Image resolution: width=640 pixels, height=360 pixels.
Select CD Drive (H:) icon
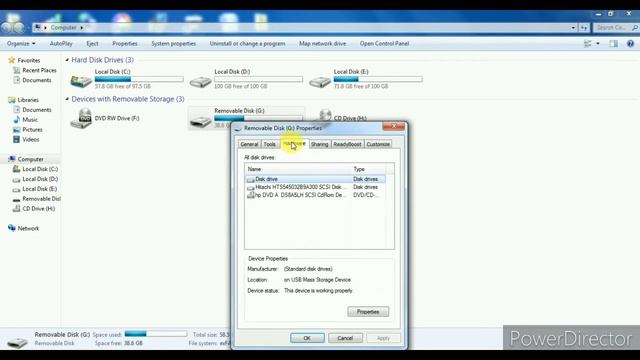325,116
